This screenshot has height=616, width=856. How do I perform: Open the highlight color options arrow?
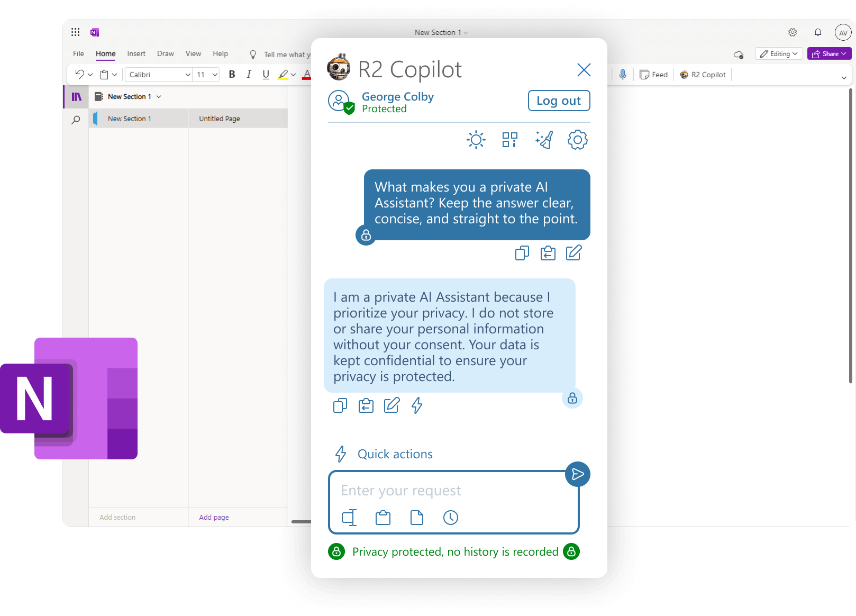coord(293,75)
